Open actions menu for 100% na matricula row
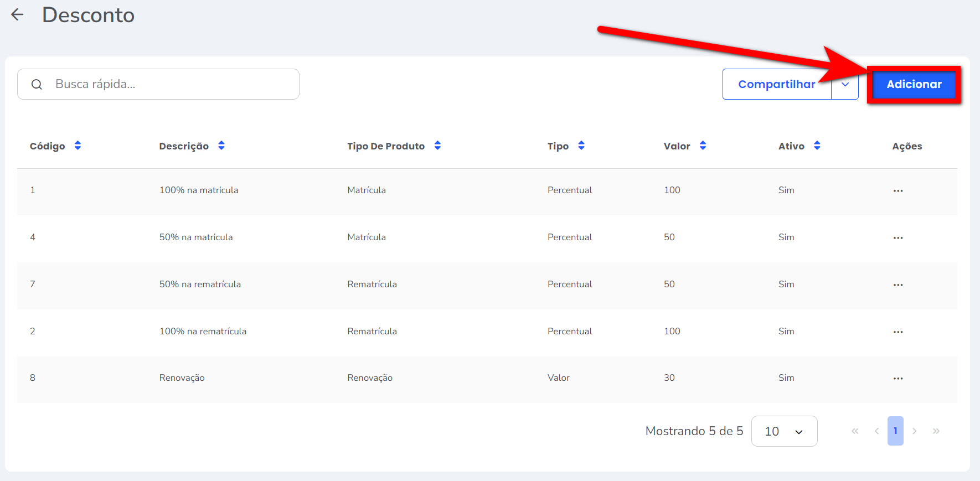 (x=898, y=190)
